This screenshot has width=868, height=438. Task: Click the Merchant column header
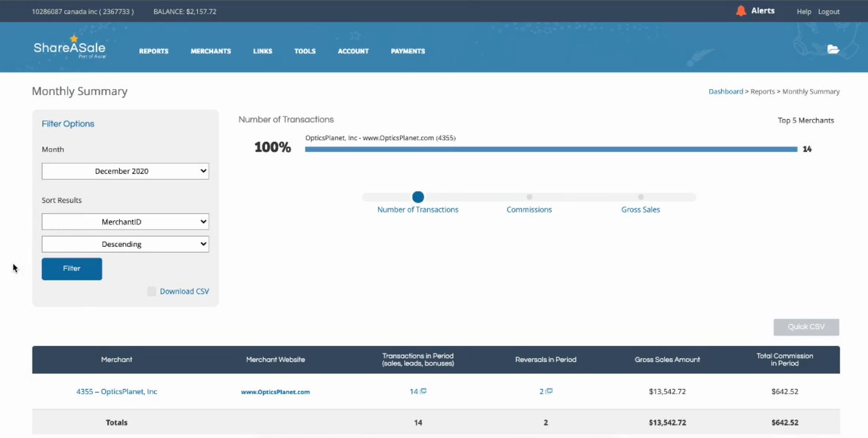click(117, 359)
